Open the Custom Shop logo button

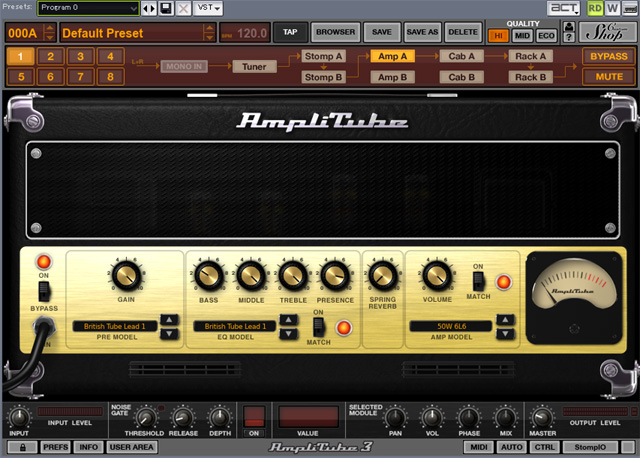coord(605,32)
